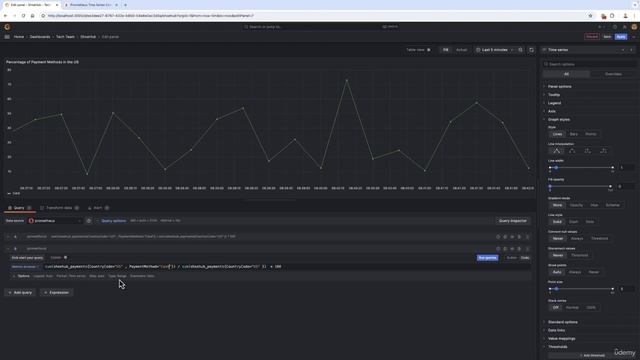
Task: Click the Apply button
Action: [x=621, y=37]
